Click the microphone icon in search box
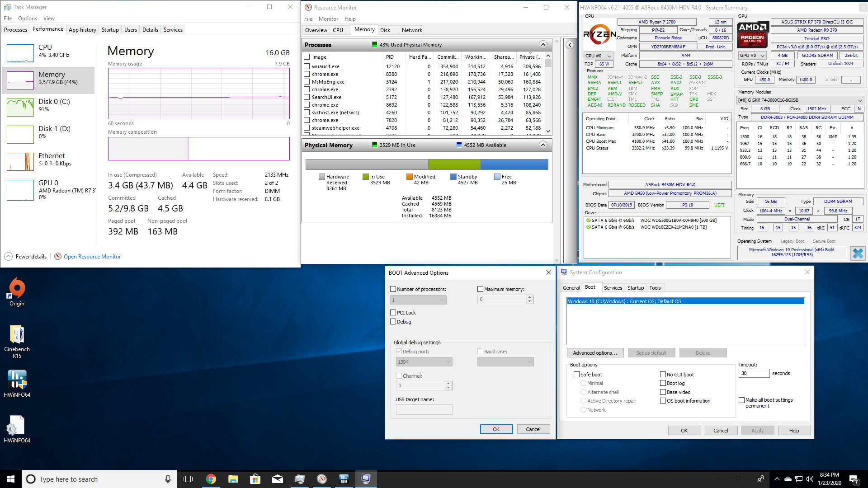The height and width of the screenshot is (488, 868). click(168, 479)
